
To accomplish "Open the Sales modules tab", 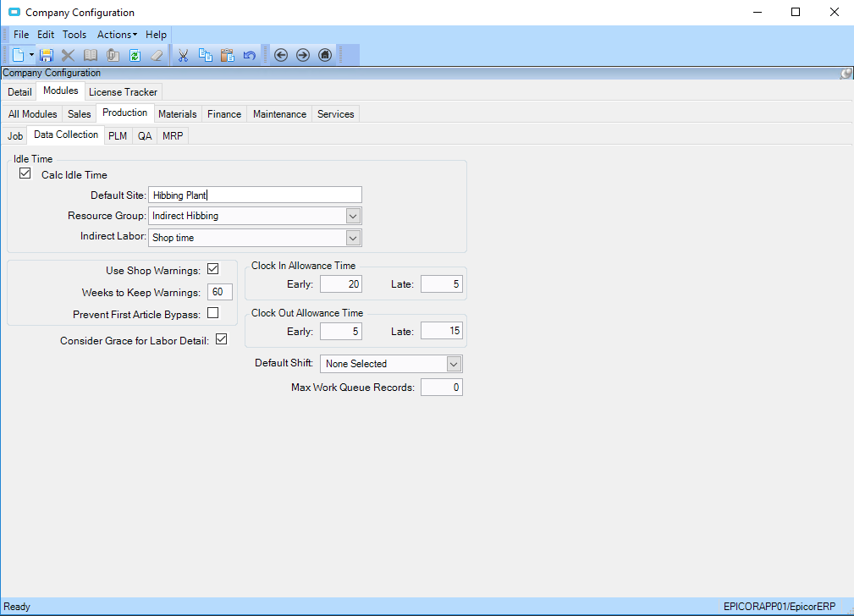I will pos(79,114).
